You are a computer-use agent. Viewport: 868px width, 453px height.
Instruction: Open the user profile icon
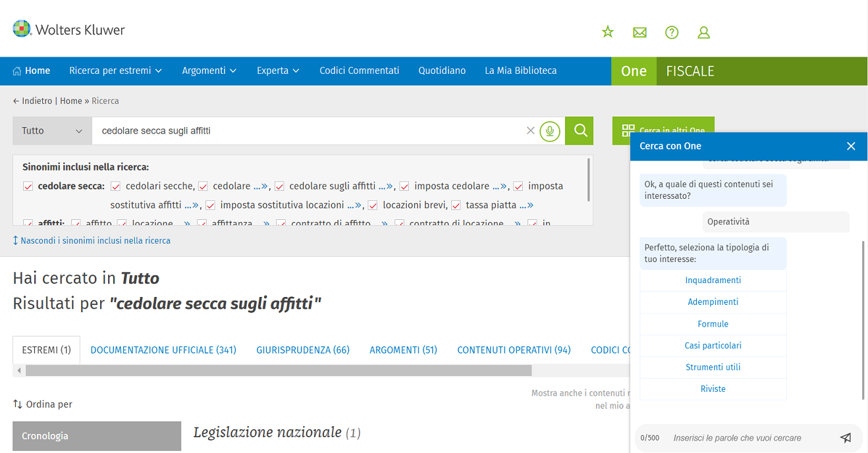[x=703, y=32]
